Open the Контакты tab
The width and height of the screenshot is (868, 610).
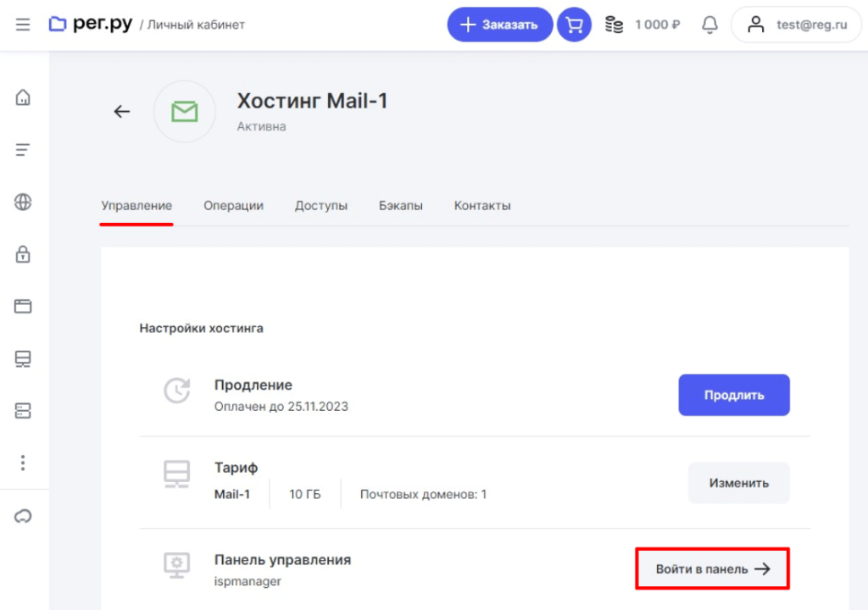click(481, 206)
